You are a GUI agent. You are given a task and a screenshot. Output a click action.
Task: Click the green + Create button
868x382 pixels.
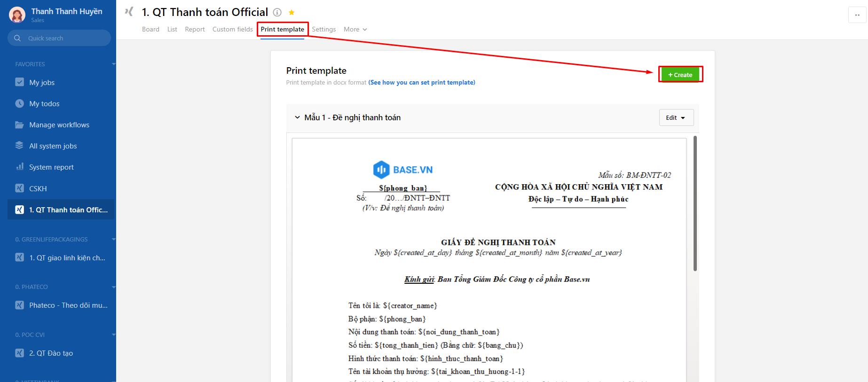click(x=680, y=75)
